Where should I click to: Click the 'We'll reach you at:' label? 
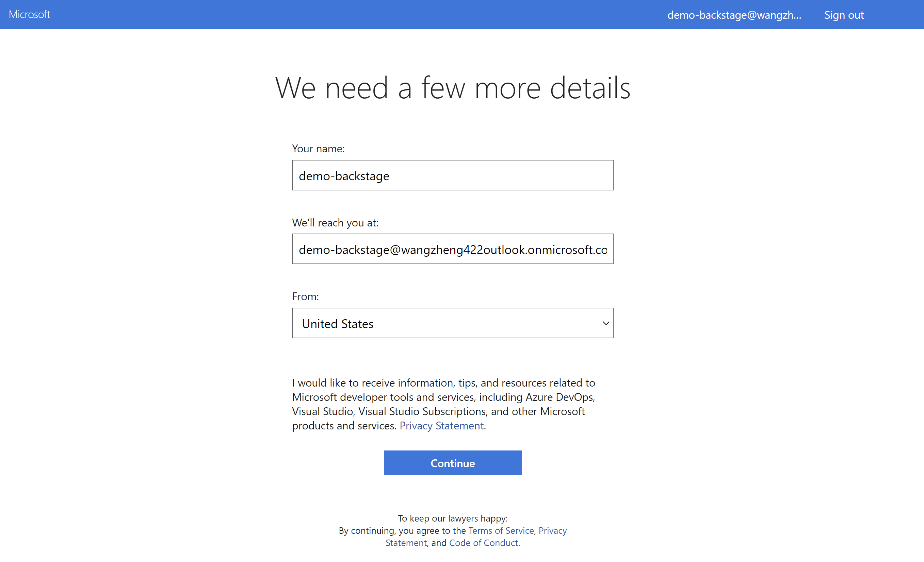click(335, 223)
